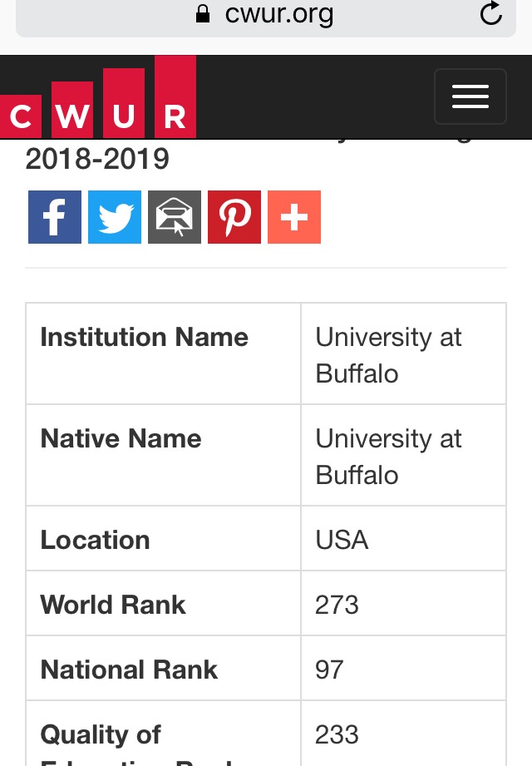This screenshot has width=532, height=766.
Task: Reload the page in browser
Action: pyautogui.click(x=490, y=13)
